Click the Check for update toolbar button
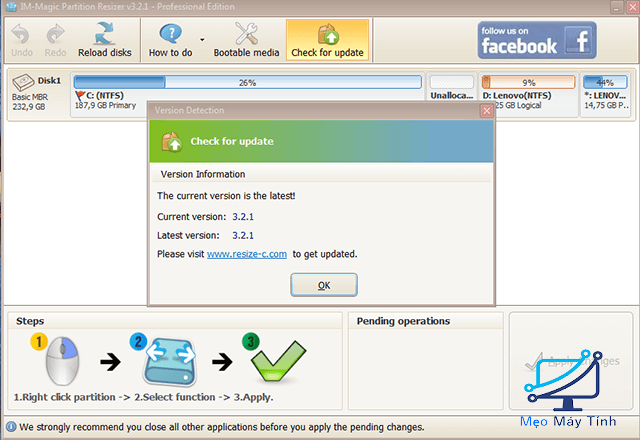The width and height of the screenshot is (640, 440). [327, 39]
